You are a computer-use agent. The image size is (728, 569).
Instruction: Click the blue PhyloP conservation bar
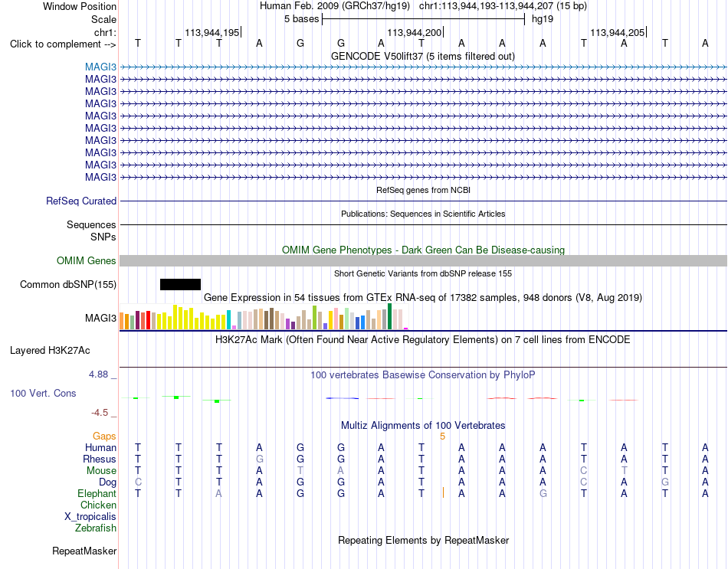tap(343, 398)
